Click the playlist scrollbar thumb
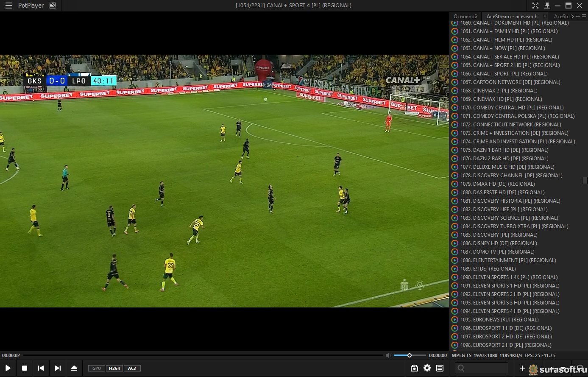The image size is (588, 377). 585,180
